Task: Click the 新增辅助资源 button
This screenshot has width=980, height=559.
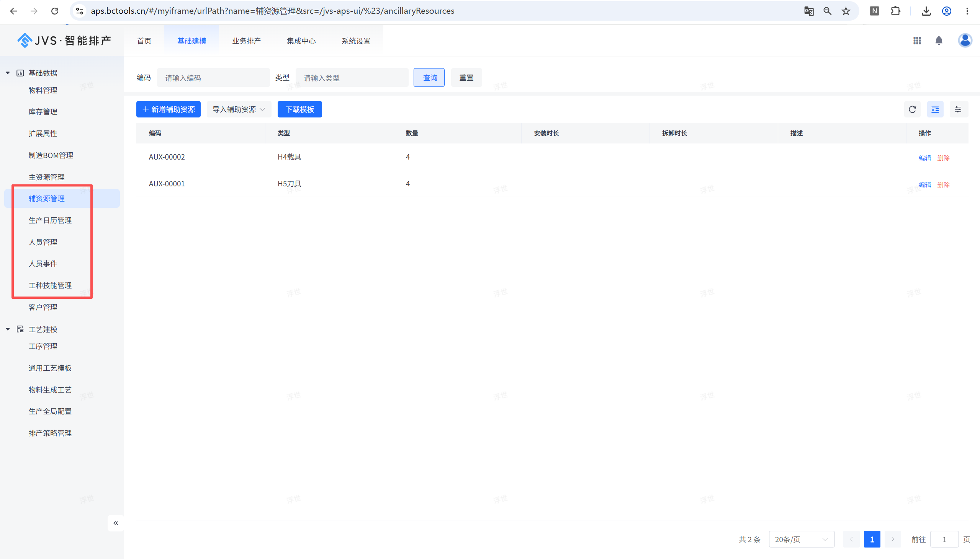Action: click(x=168, y=109)
